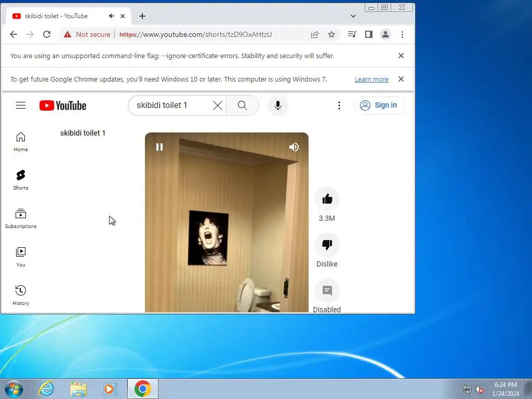Open History in the sidebar
The image size is (532, 399).
click(21, 295)
